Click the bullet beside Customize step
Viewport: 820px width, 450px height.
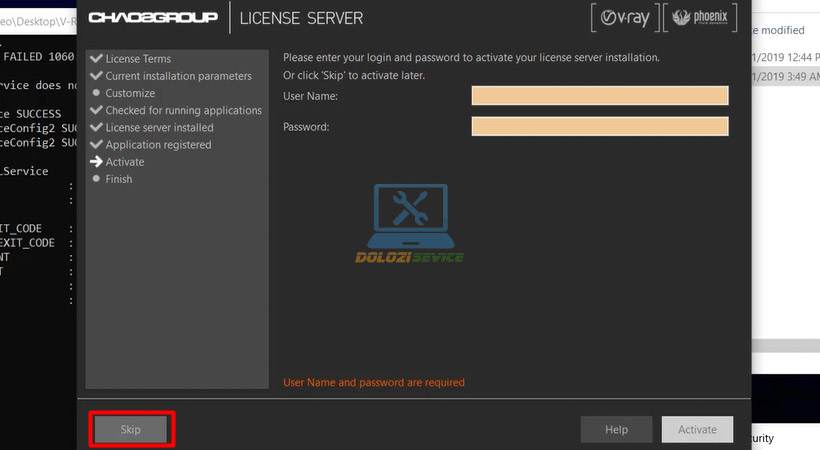click(96, 93)
